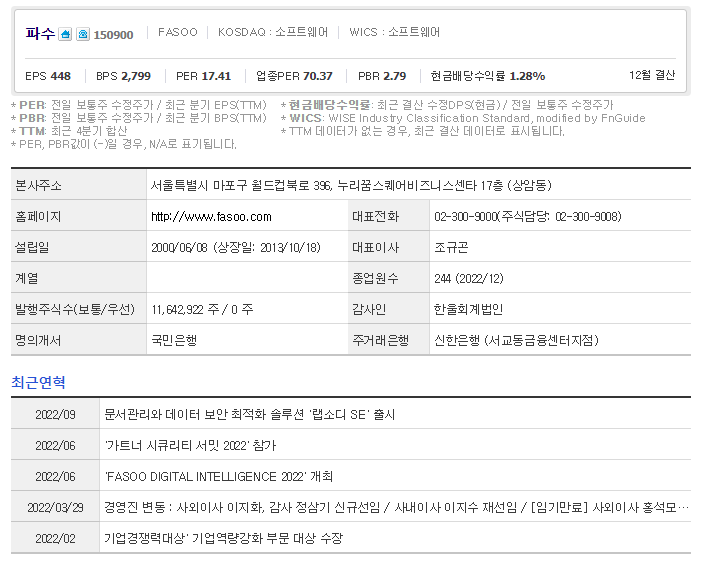Image resolution: width=708 pixels, height=563 pixels.
Task: Click the FASOO English name
Action: point(178,32)
